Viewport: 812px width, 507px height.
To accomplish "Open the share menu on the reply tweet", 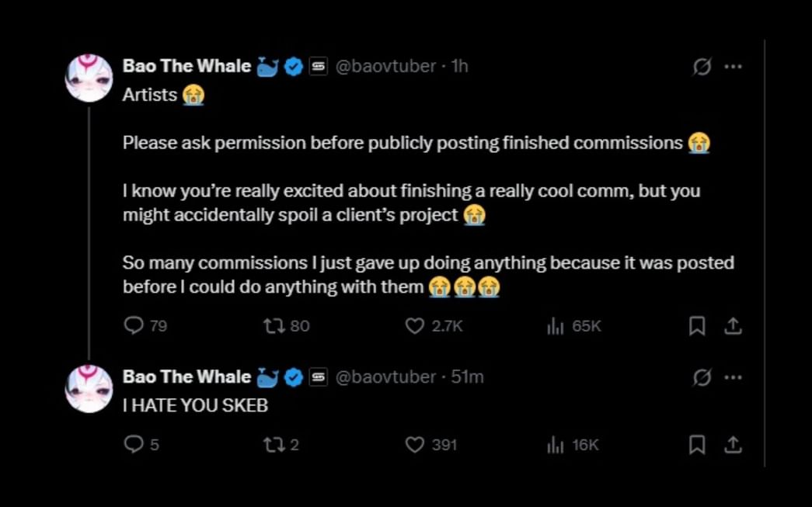I will click(x=734, y=444).
